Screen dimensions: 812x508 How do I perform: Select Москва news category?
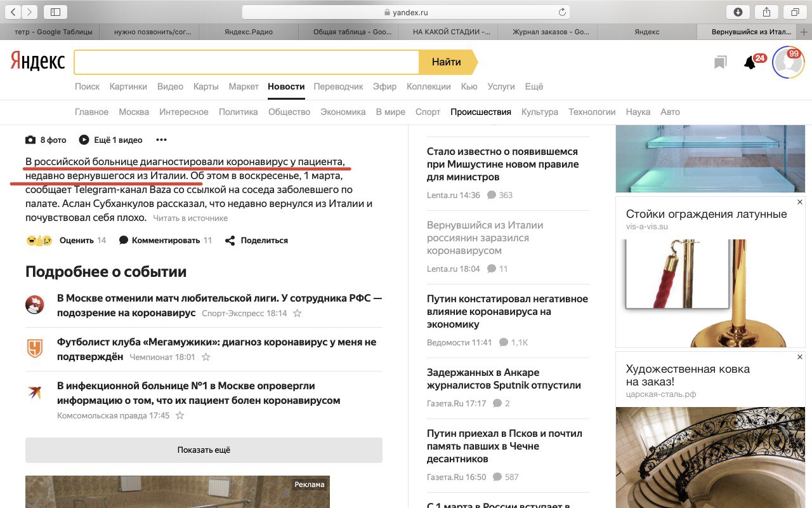[134, 112]
